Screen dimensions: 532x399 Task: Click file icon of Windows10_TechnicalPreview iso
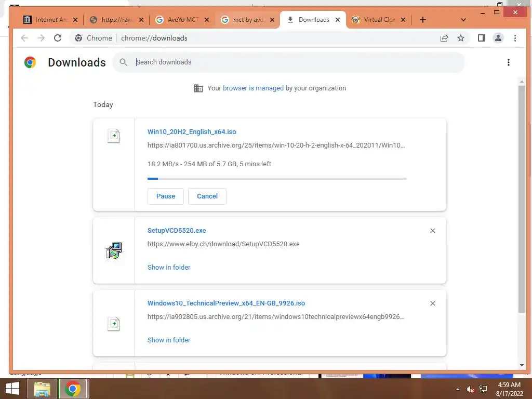pos(114,324)
